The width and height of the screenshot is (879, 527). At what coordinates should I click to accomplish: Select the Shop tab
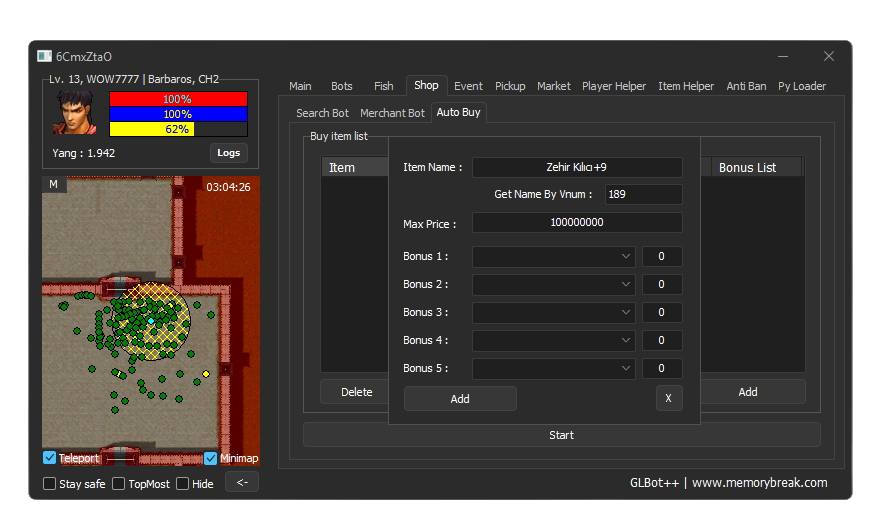click(x=426, y=85)
